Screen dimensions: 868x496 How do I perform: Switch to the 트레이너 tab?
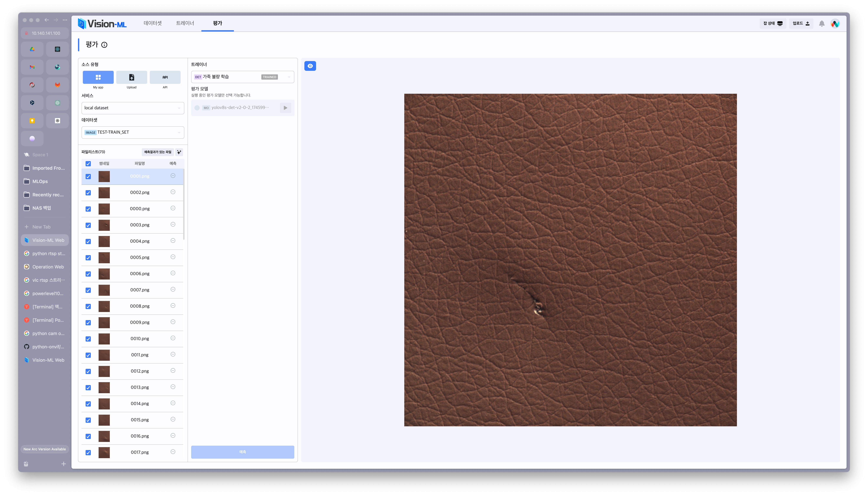[x=185, y=23]
